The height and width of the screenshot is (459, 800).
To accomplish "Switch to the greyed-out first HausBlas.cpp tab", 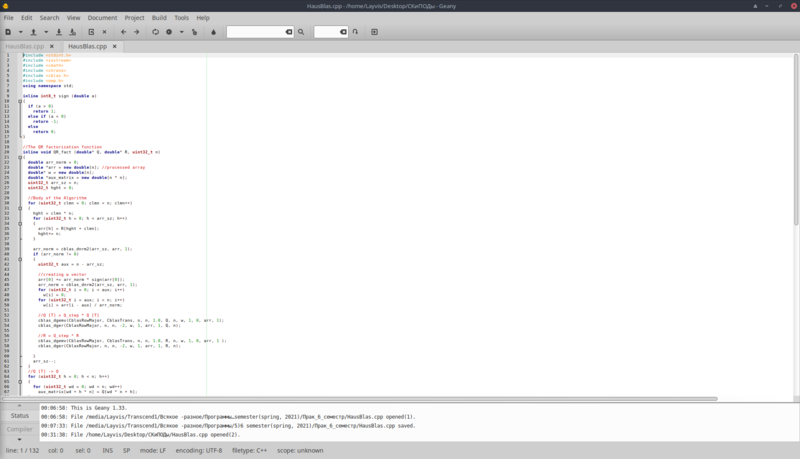I will 24,46.
